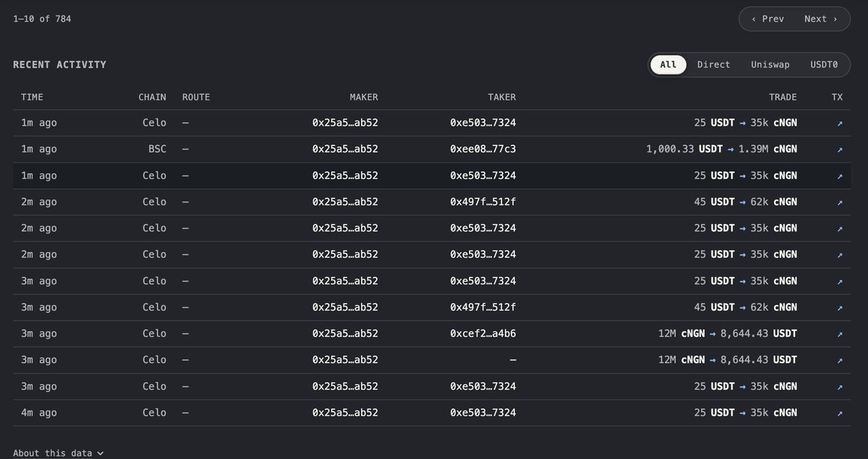Click the TIME column header

pyautogui.click(x=32, y=97)
